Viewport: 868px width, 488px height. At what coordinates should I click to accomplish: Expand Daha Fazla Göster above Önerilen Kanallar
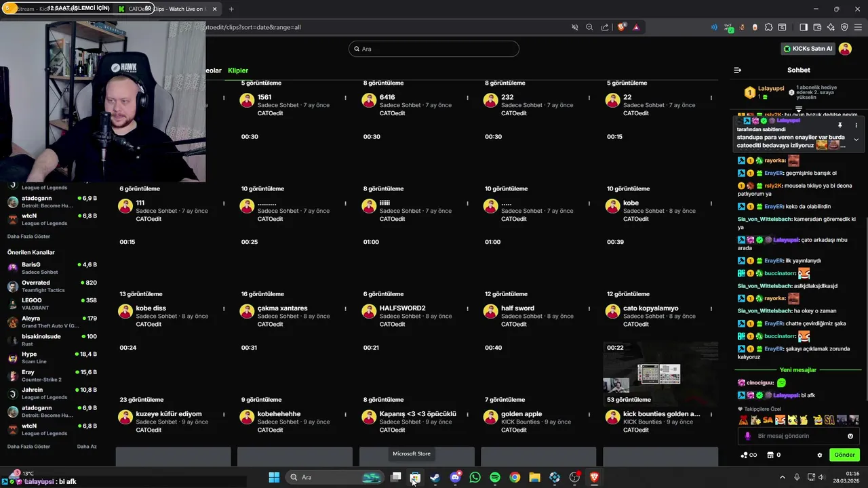[x=28, y=237]
